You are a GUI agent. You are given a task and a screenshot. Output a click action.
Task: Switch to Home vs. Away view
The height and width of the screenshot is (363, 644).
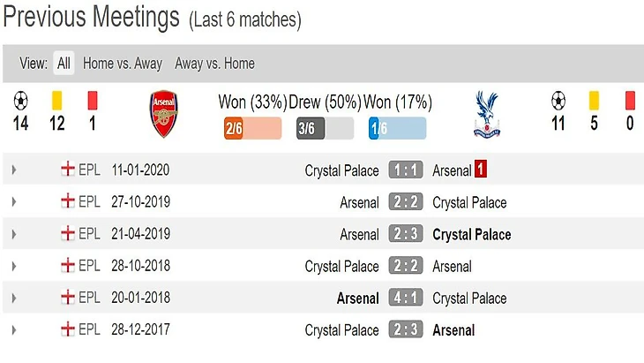[123, 64]
